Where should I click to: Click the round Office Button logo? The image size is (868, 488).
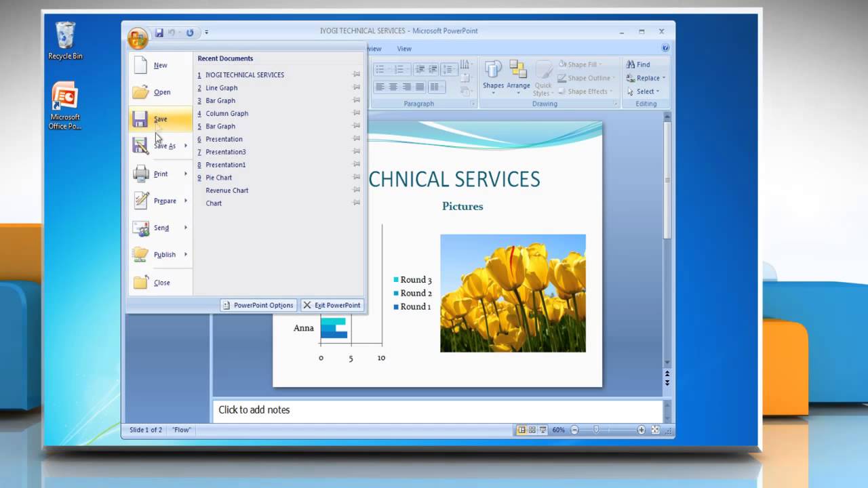coord(138,38)
